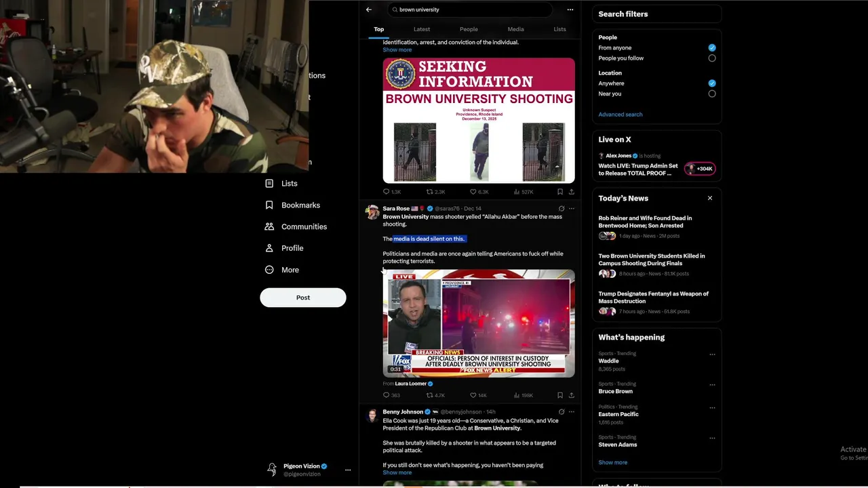
Task: Bookmark the Sara Rose post
Action: pyautogui.click(x=559, y=395)
